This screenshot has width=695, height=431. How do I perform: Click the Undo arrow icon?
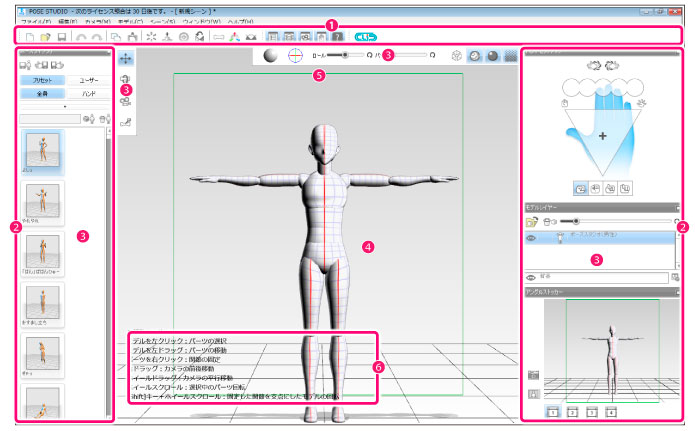[x=80, y=37]
